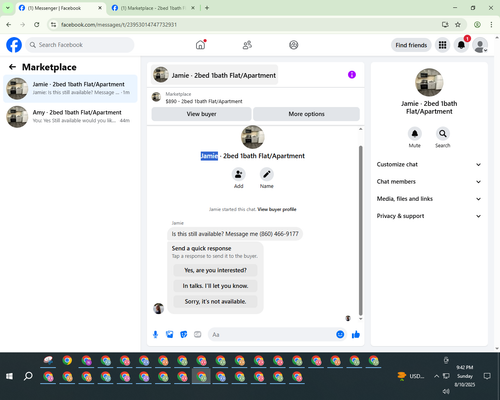This screenshot has height=400, width=500.
Task: Open the View buyer profile link
Action: click(277, 209)
